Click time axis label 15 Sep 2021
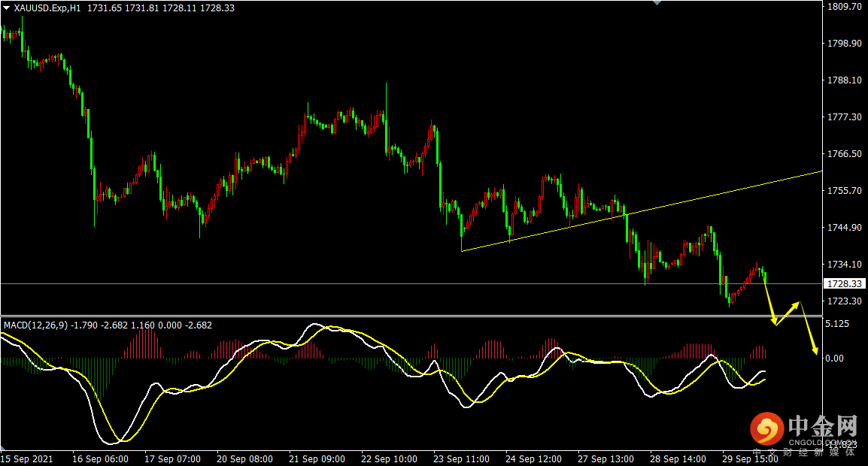The image size is (868, 466). [x=27, y=458]
